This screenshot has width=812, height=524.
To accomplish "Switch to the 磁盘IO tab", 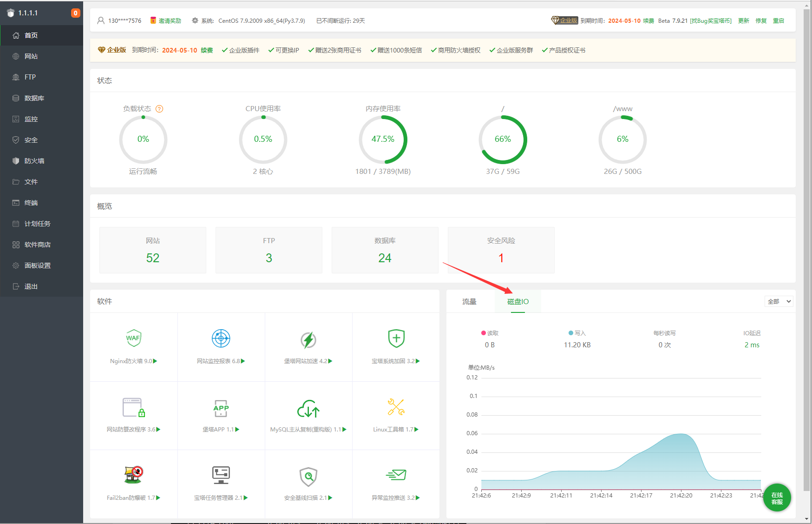I will 518,302.
